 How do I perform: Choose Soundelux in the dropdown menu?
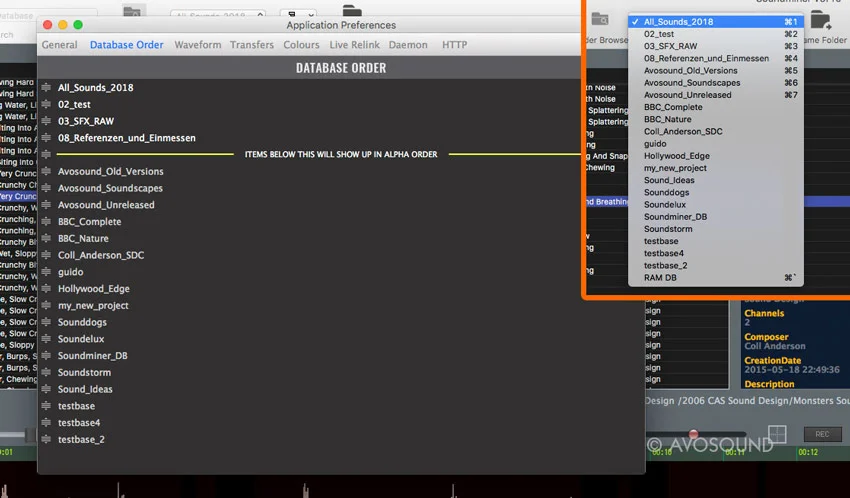coord(716,204)
